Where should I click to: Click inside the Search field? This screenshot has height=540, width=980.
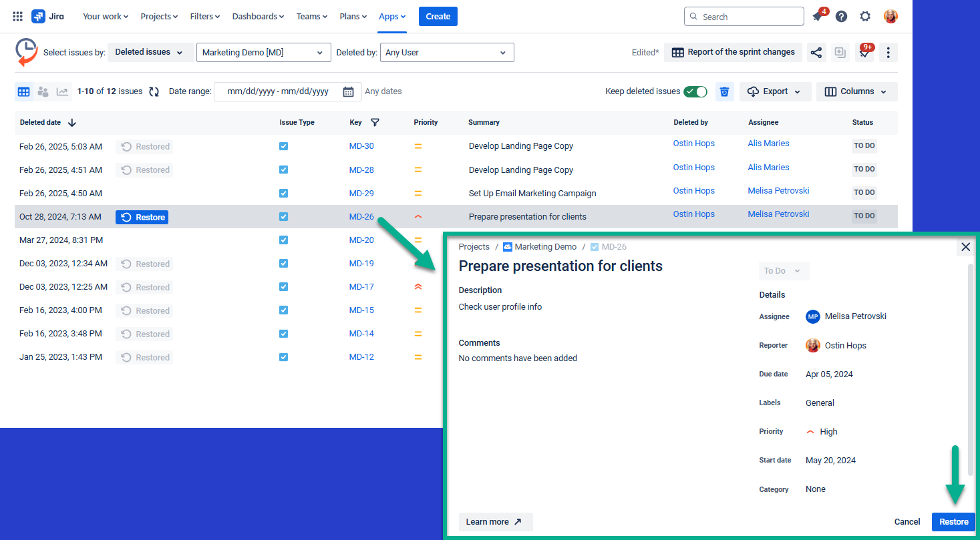744,16
